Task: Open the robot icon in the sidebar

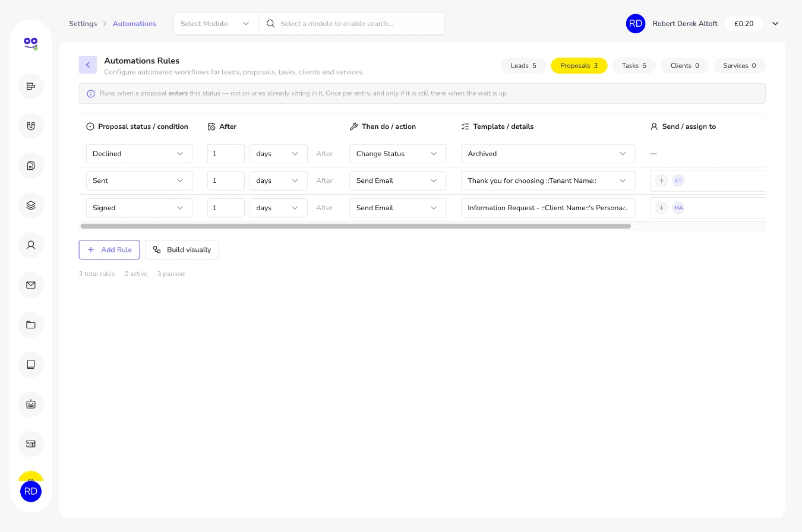Action: click(31, 404)
